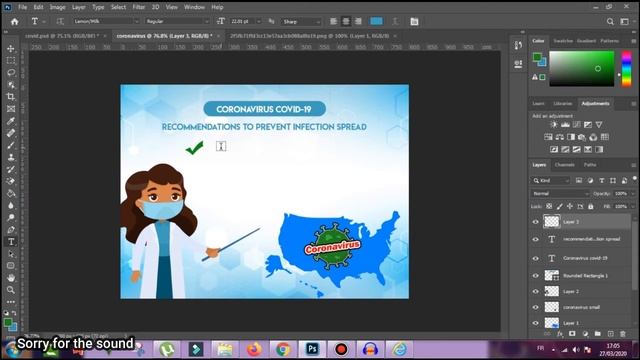The image size is (640, 360).
Task: Switch to the covid.psd document tab
Action: 62,36
